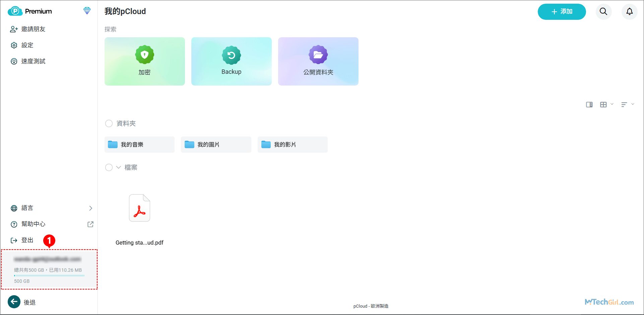The image size is (644, 315).
Task: Click the storage usage progress bar
Action: tap(49, 276)
